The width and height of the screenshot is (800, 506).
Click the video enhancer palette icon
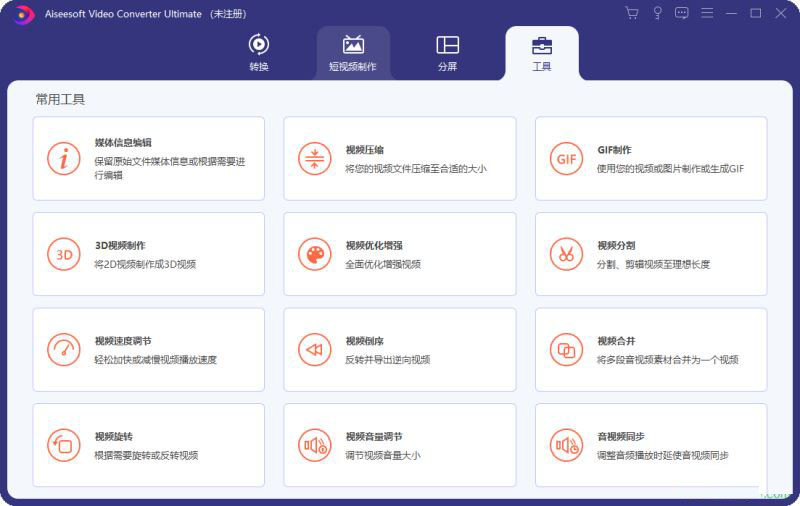coord(314,254)
